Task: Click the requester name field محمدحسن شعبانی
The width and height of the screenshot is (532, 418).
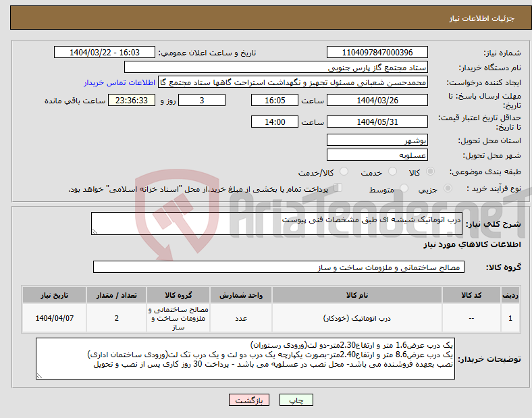Action: pos(293,82)
